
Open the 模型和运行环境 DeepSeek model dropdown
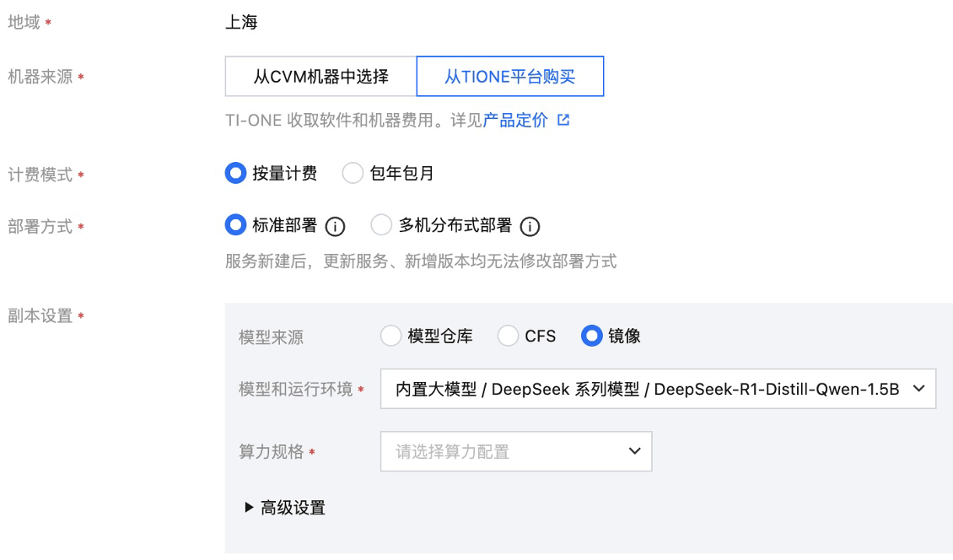point(658,389)
